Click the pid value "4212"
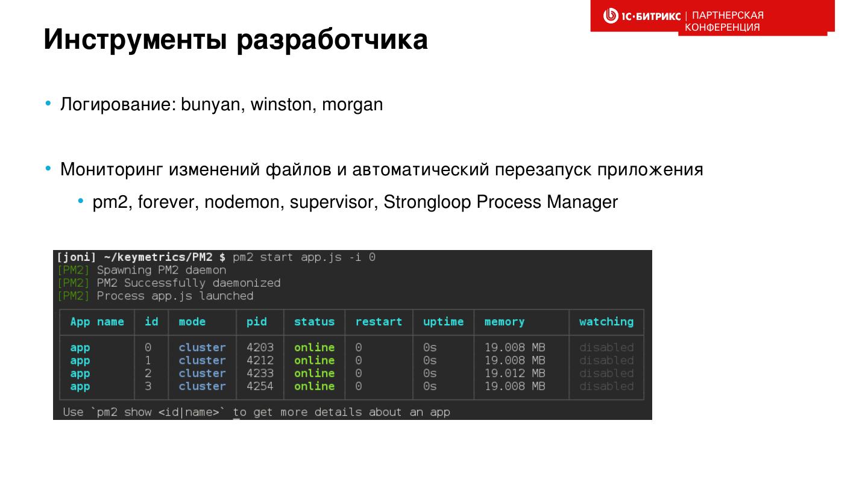868x488 pixels. pyautogui.click(x=260, y=360)
